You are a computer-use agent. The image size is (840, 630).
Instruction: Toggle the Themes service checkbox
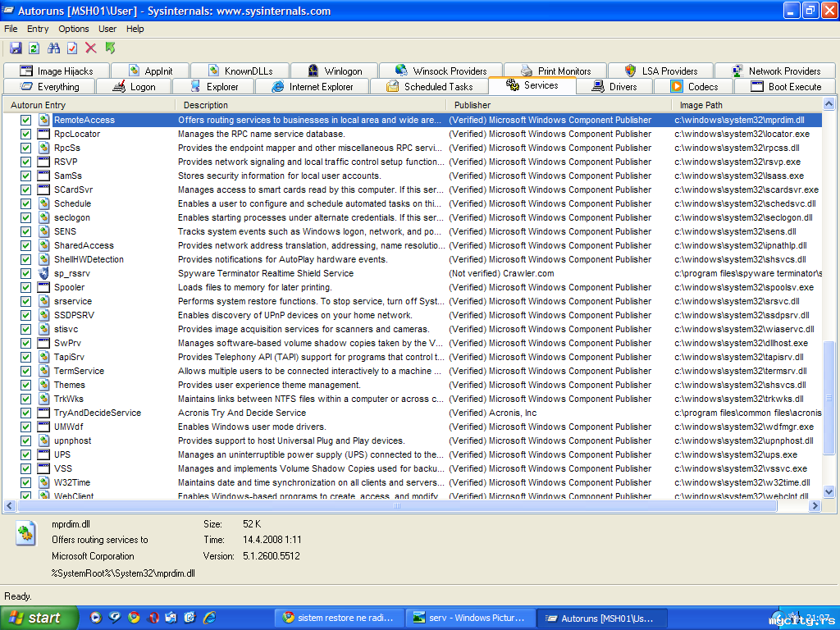[x=25, y=385]
